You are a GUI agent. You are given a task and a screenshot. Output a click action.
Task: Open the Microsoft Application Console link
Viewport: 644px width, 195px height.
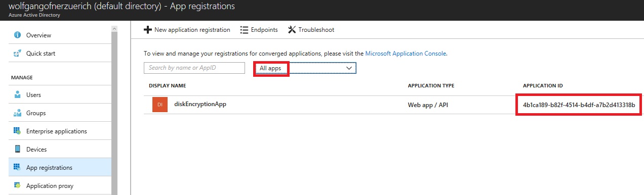[x=406, y=53]
